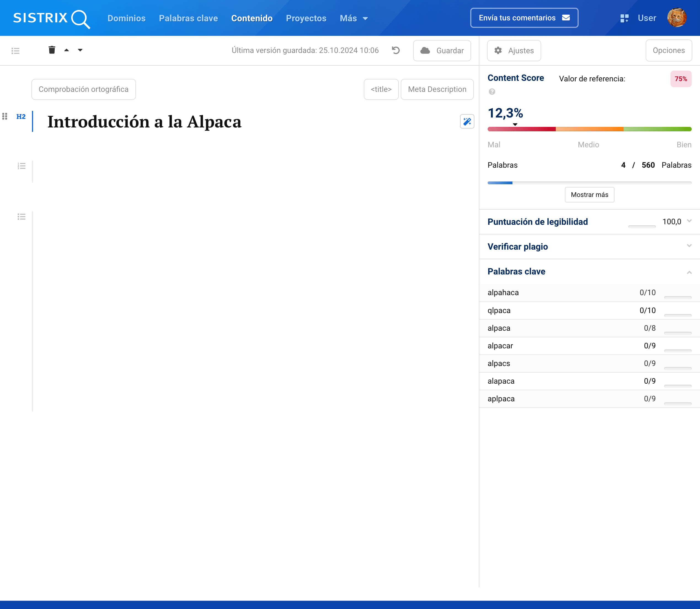Go to the Dominios menu
This screenshot has height=609, width=700.
(x=126, y=18)
